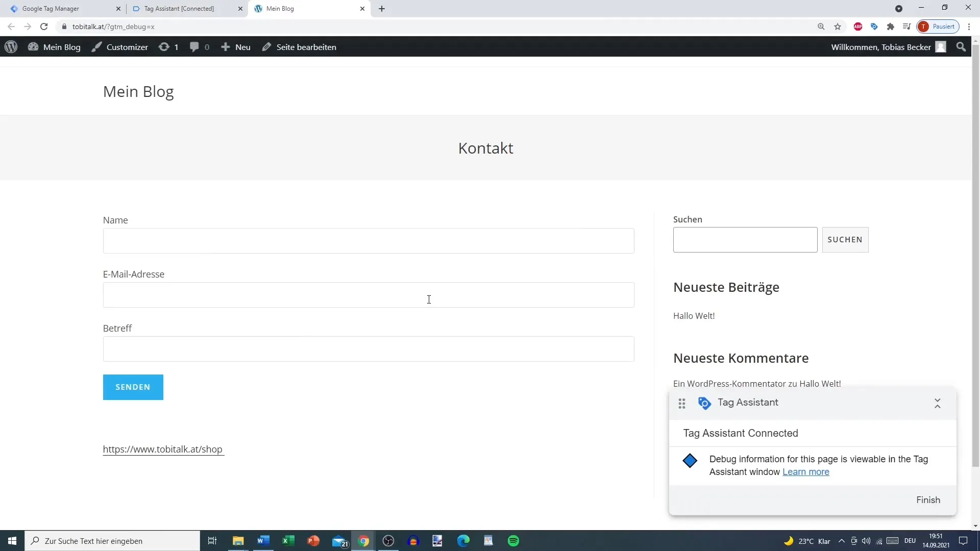This screenshot has width=980, height=551.
Task: Click Learn more in Tag Assistant
Action: [x=806, y=472]
